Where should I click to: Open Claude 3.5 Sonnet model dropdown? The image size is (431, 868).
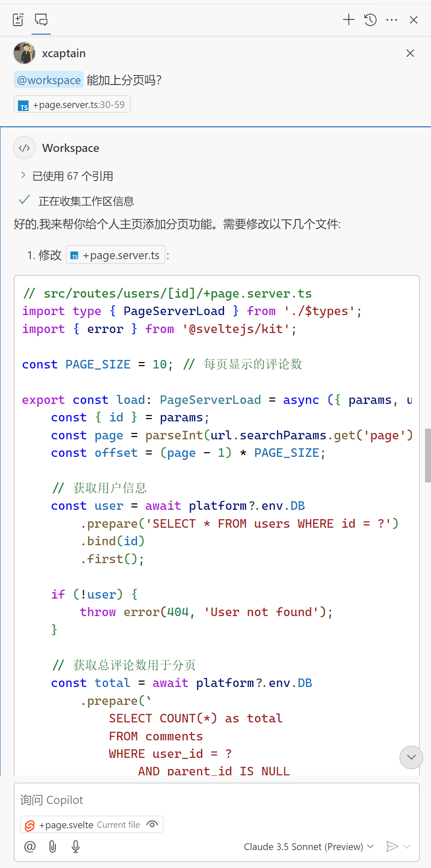pos(309,846)
